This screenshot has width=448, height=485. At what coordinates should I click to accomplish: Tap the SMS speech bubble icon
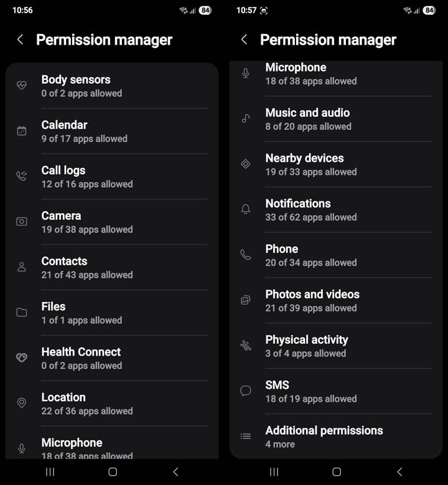246,391
